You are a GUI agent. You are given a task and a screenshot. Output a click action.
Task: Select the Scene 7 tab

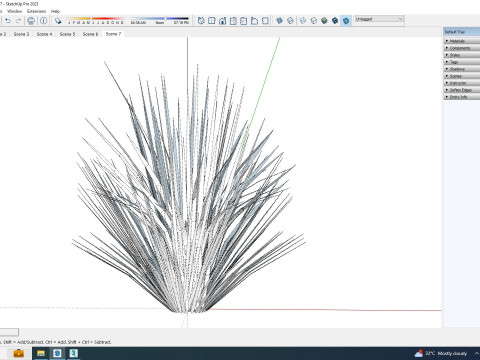(x=113, y=34)
